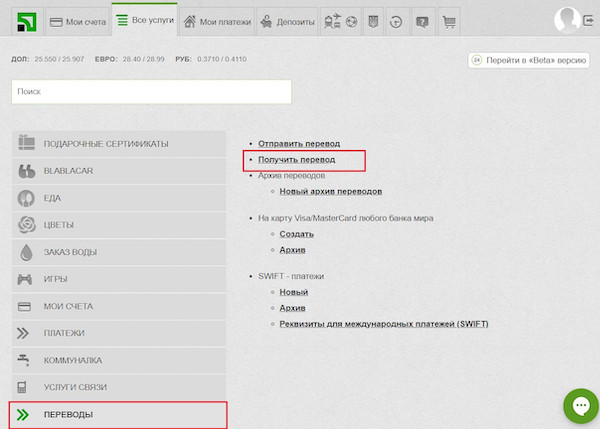Click the Получить перевод link

[296, 160]
